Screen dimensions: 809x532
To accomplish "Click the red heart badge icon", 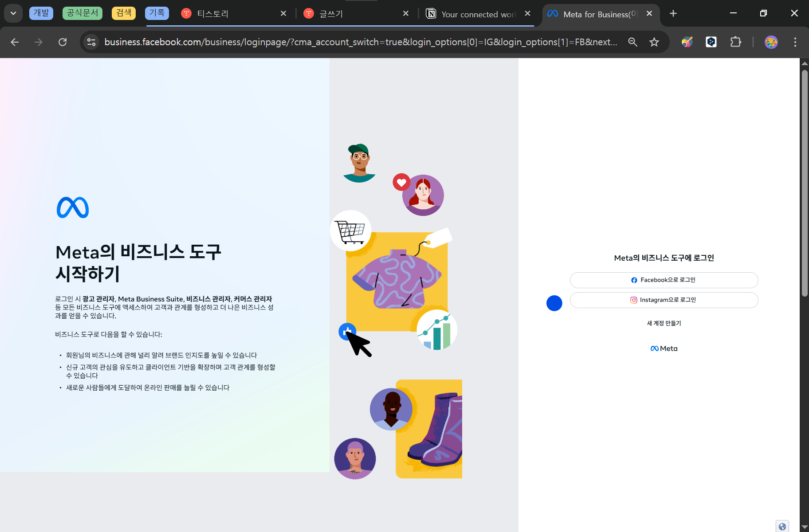I will coord(401,182).
